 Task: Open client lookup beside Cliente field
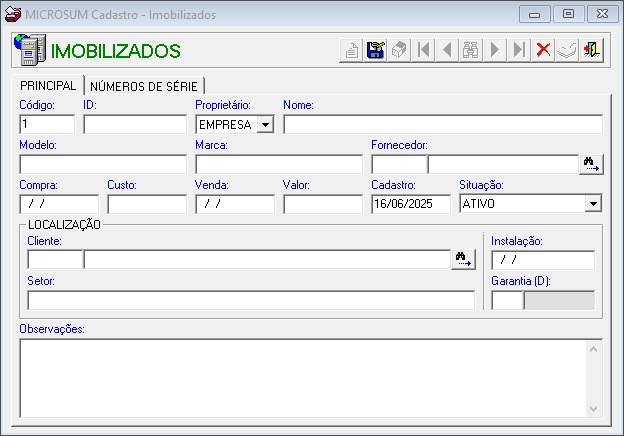click(x=463, y=260)
